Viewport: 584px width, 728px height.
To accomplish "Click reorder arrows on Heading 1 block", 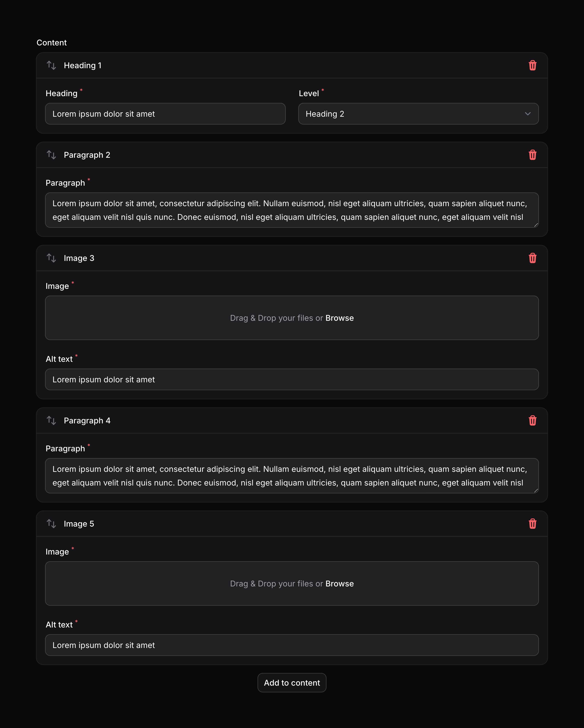I will (51, 66).
